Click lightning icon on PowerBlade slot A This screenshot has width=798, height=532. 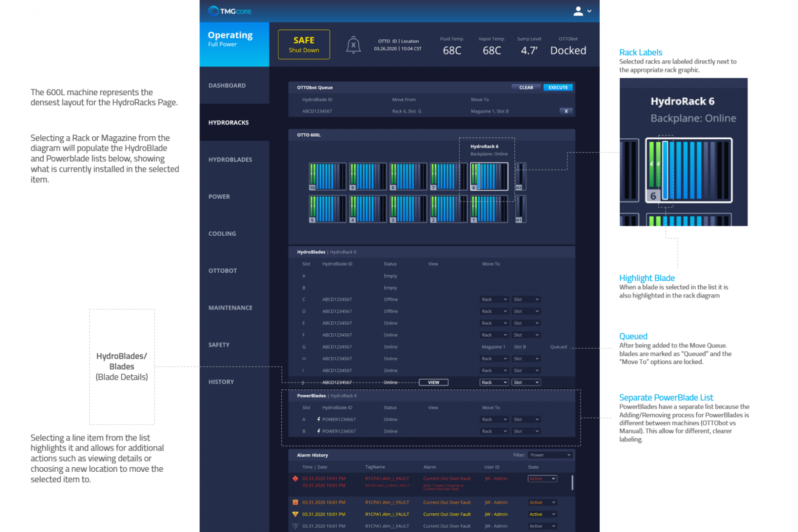pyautogui.click(x=318, y=419)
